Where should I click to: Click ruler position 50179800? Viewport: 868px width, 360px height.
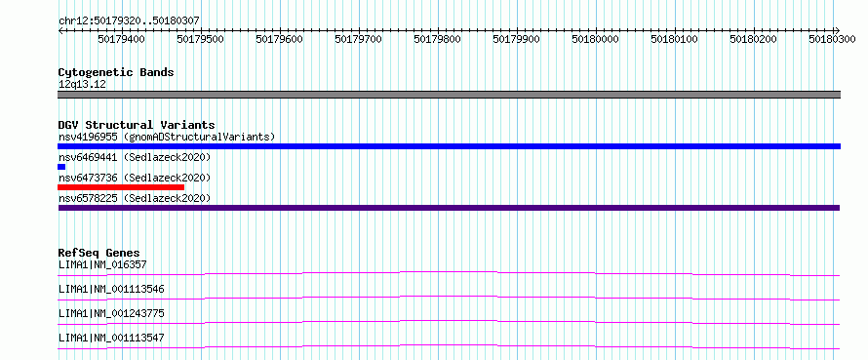437,39
